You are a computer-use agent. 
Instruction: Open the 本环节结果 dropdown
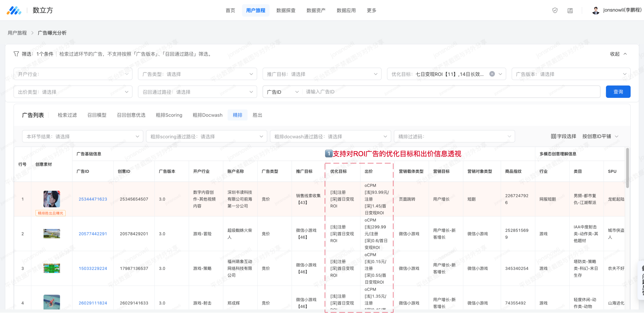[x=82, y=136]
